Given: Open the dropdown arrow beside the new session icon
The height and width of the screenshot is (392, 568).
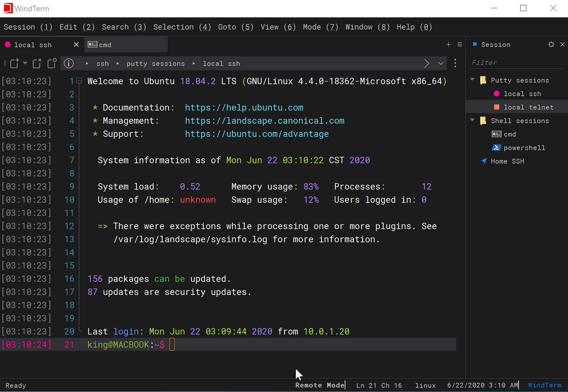Looking at the screenshot, I should point(25,63).
